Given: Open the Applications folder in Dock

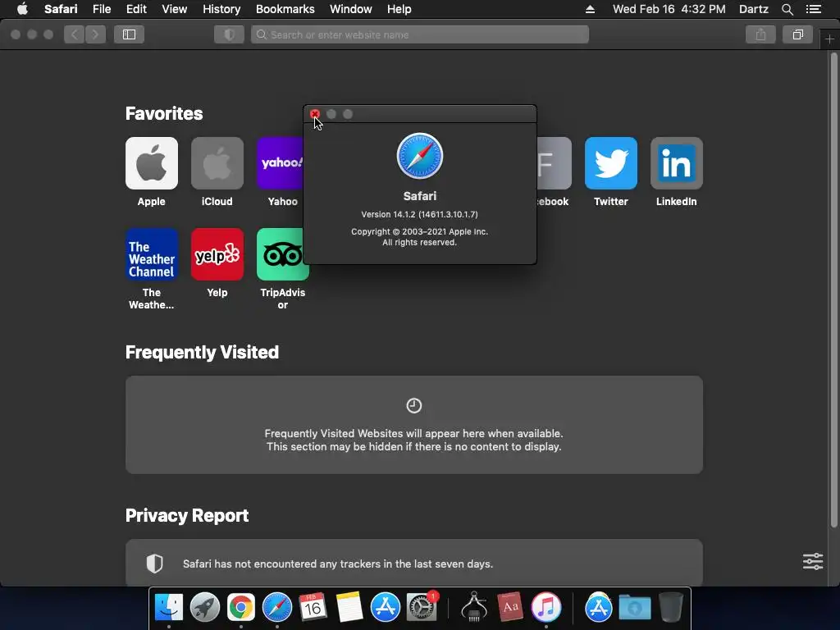Looking at the screenshot, I should tap(598, 608).
